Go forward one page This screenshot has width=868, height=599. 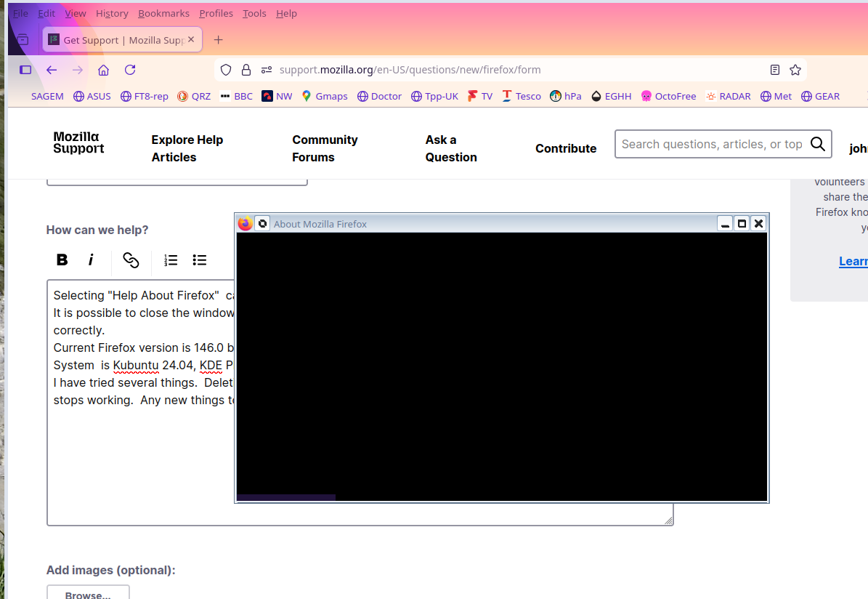(x=78, y=70)
